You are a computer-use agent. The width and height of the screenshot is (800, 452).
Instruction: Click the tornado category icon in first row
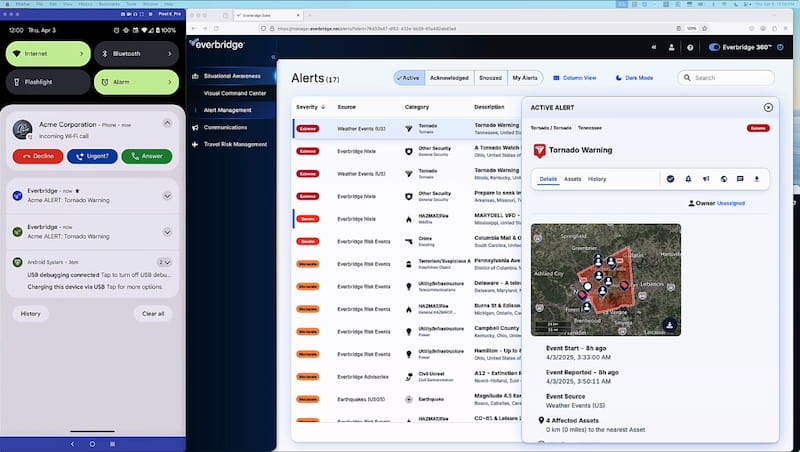pyautogui.click(x=409, y=129)
